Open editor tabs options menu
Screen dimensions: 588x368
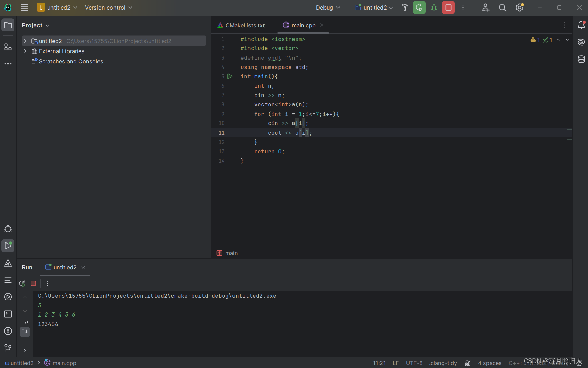(x=564, y=25)
